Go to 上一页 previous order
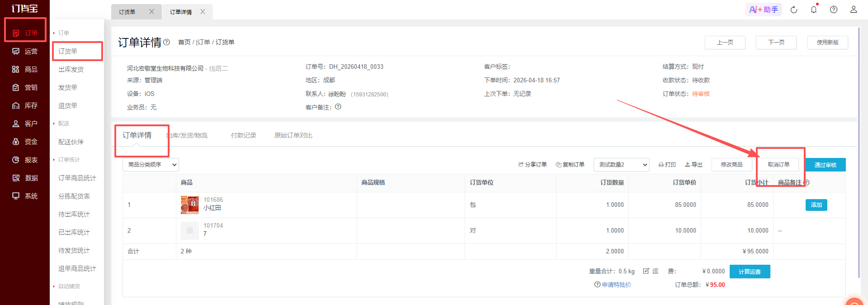This screenshot has width=868, height=305. (x=725, y=43)
